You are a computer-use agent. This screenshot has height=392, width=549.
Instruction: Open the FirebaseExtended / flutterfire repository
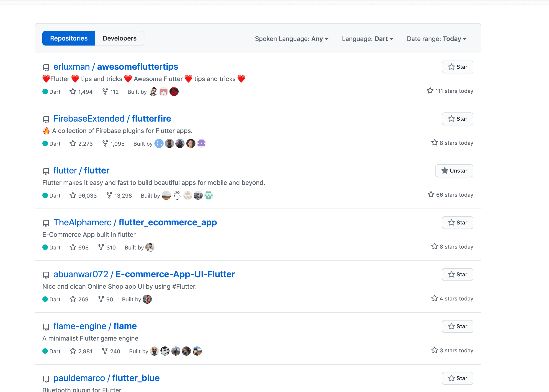pos(112,119)
